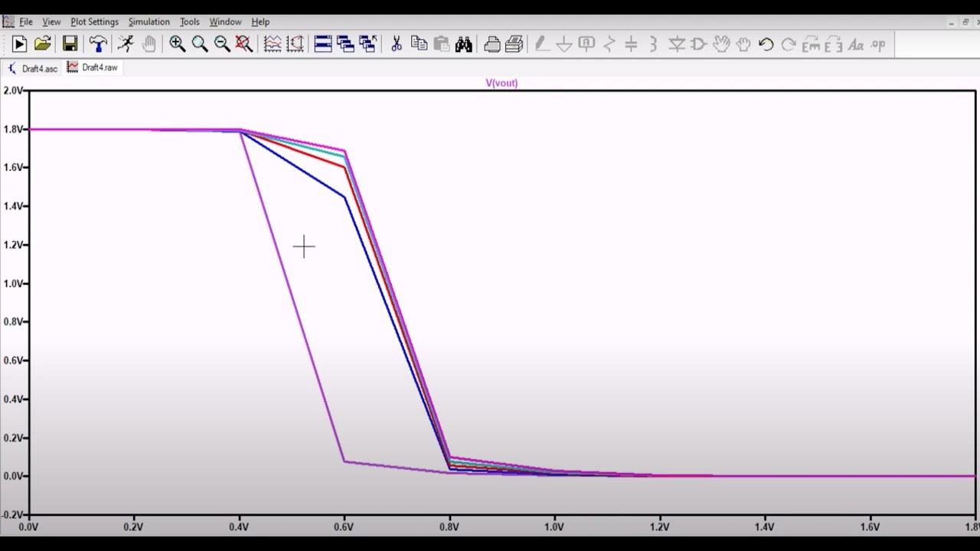980x551 pixels.
Task: Click the Halt hand icon
Action: point(149,44)
